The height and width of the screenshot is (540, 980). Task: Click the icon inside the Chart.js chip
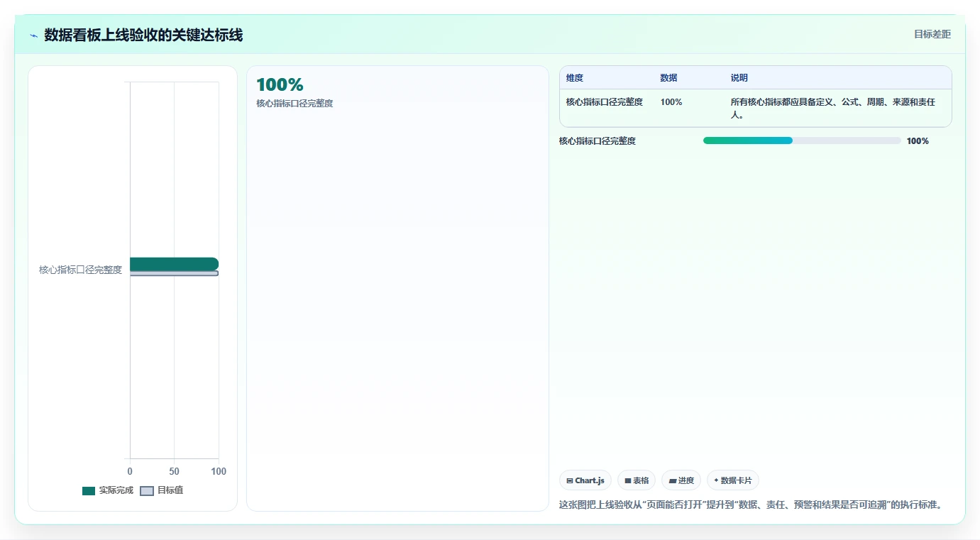click(x=570, y=481)
